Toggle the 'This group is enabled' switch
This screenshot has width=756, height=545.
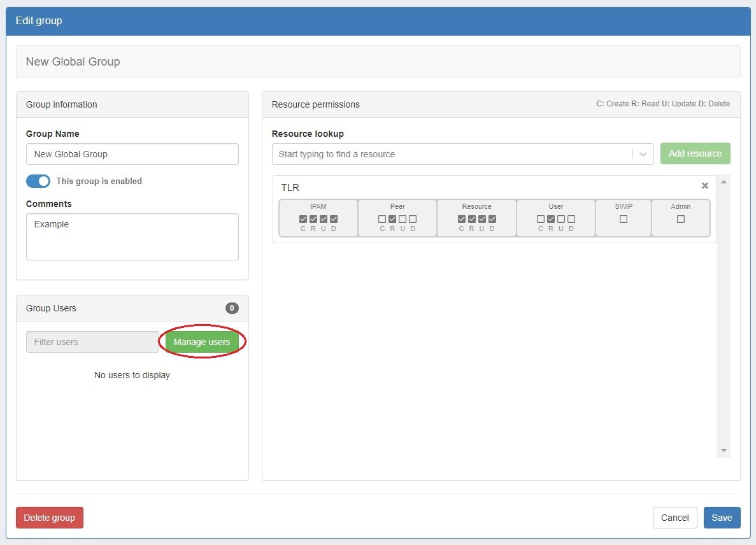point(38,181)
